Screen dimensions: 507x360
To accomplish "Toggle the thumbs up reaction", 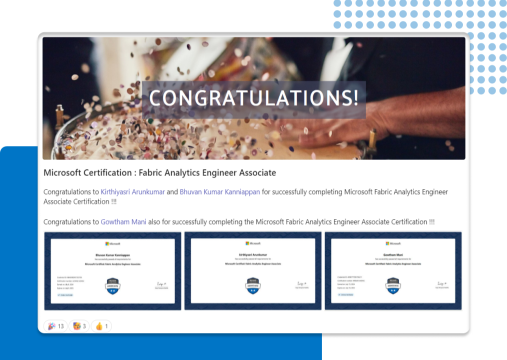I will [101, 326].
